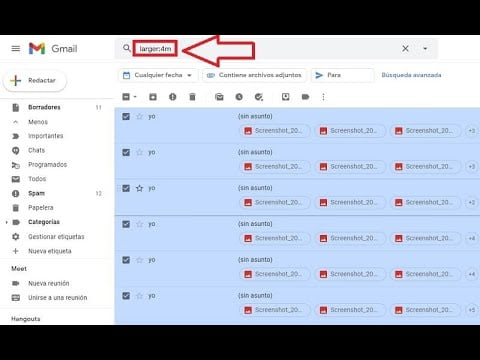The width and height of the screenshot is (480, 360).
Task: Archive selected emails with archive icon
Action: coord(153,97)
